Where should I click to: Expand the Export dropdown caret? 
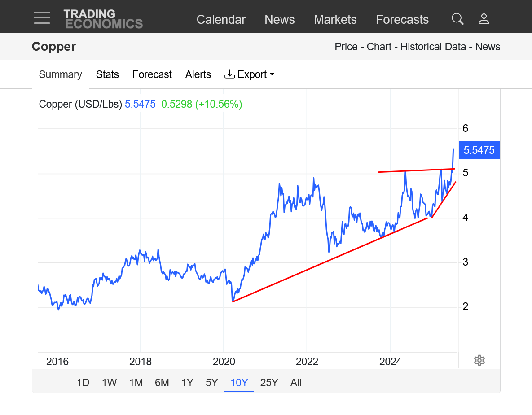272,74
